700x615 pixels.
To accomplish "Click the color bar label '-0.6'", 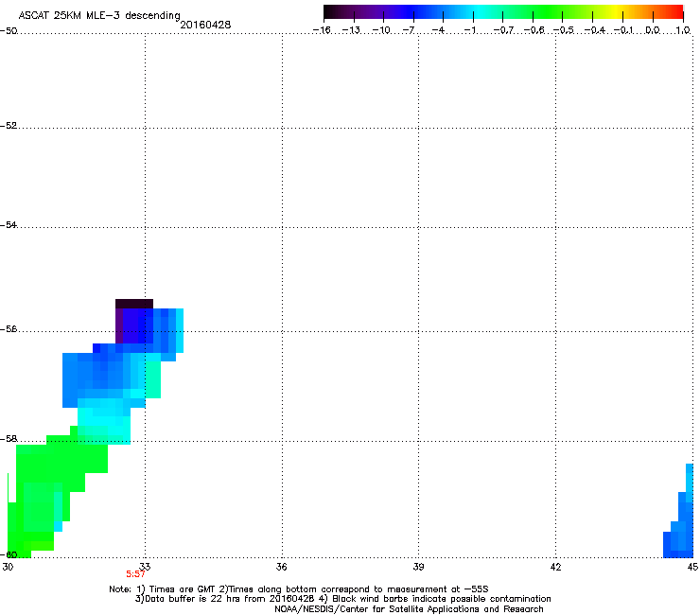I will (534, 30).
